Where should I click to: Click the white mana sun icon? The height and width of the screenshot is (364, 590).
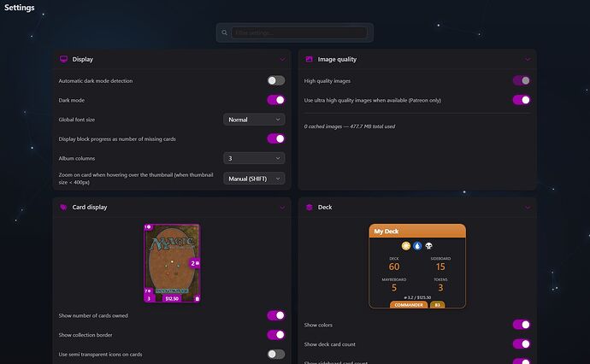click(x=405, y=246)
